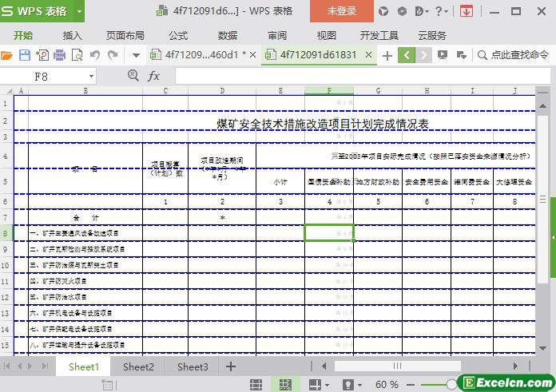556x392 pixels.
Task: Click the 小计 header cell
Action: pyautogui.click(x=280, y=182)
